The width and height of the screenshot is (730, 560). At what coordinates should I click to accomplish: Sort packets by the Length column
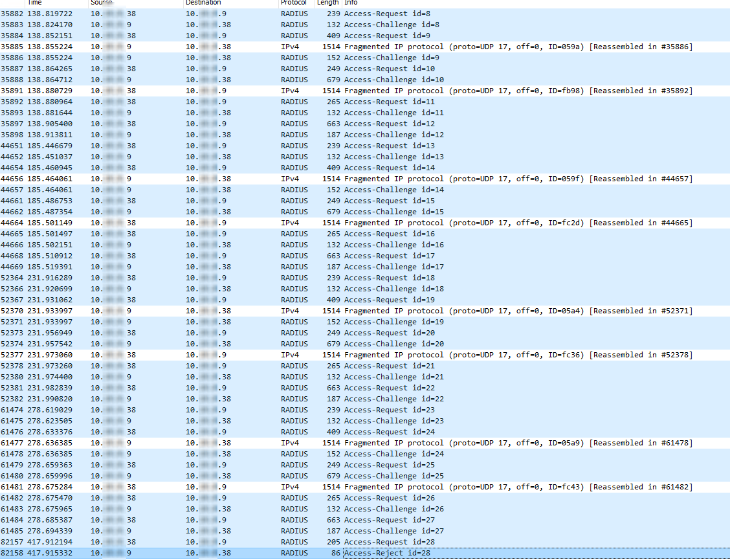tap(327, 3)
